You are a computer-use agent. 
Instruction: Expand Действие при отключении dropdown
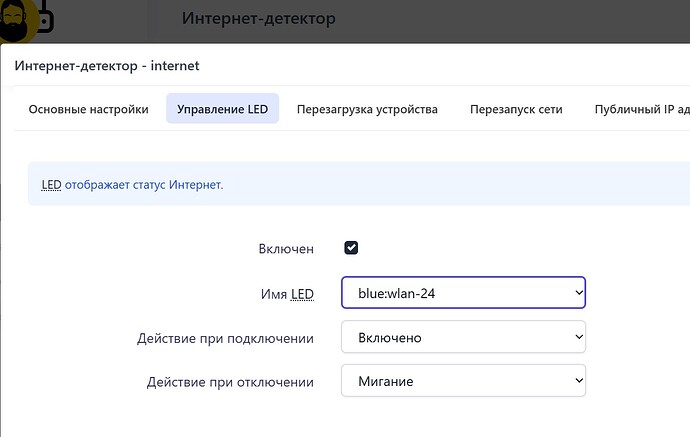click(x=463, y=381)
